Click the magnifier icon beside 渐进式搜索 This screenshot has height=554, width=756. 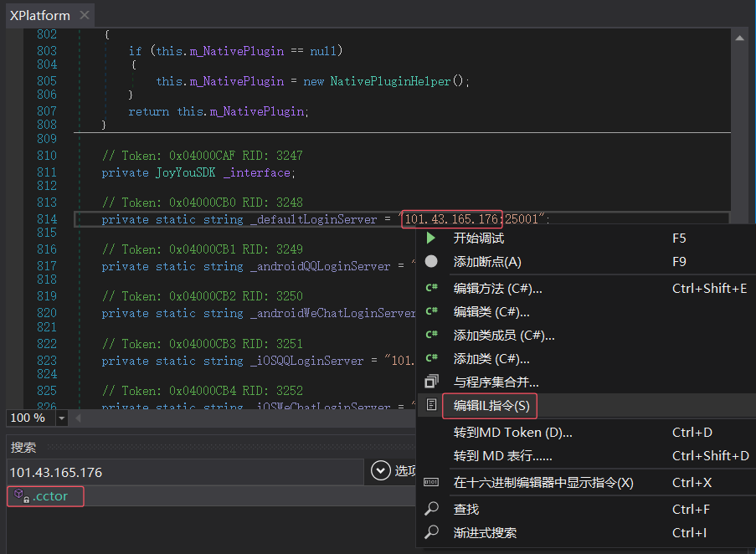pyautogui.click(x=432, y=532)
